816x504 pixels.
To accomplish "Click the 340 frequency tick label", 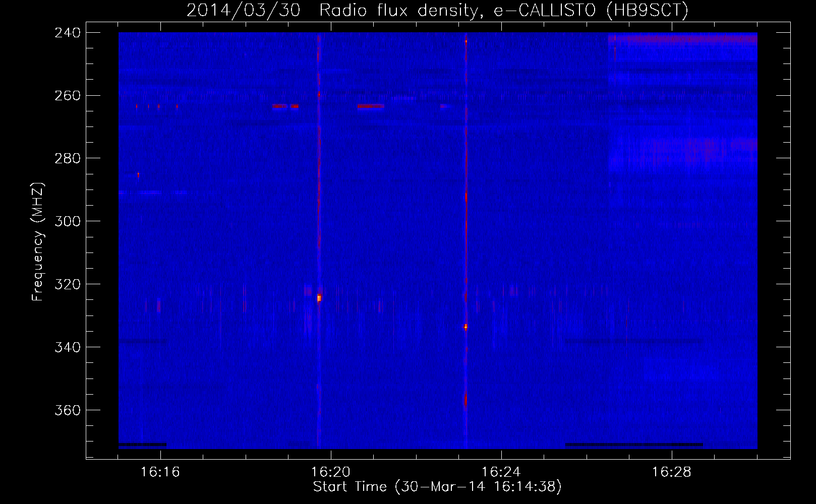I will (68, 348).
